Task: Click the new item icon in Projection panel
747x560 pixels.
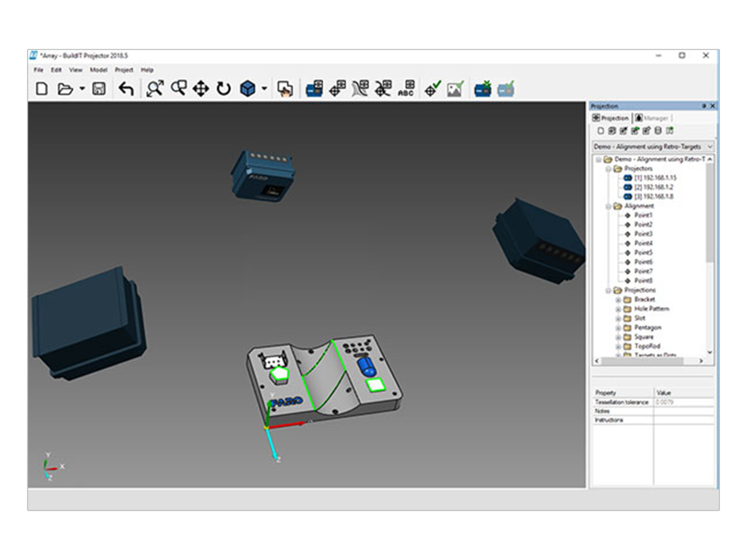Action: (x=601, y=131)
